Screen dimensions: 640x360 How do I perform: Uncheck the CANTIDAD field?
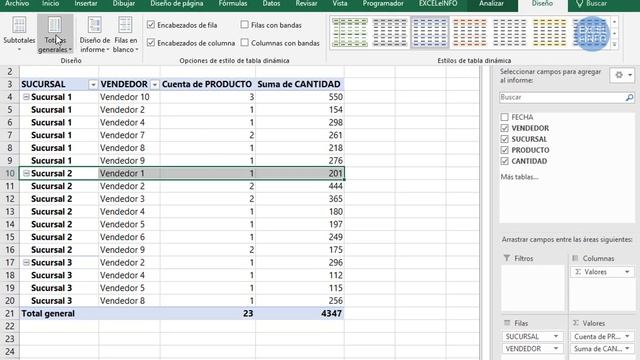pos(504,161)
